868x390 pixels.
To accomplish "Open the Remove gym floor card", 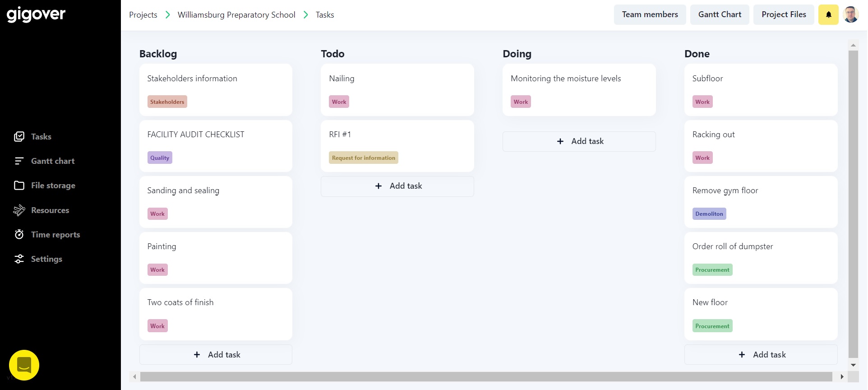I will 761,202.
